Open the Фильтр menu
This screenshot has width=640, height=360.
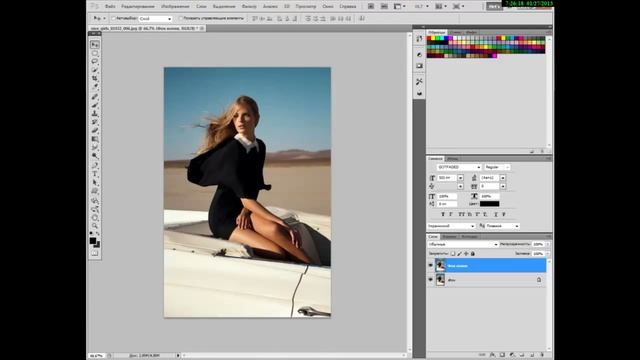coord(249,7)
